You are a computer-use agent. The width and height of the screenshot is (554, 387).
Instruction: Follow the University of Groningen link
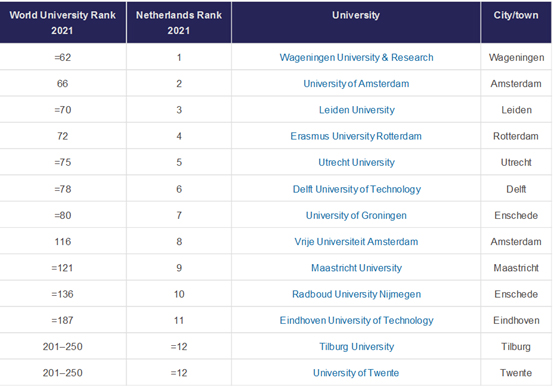(x=356, y=215)
